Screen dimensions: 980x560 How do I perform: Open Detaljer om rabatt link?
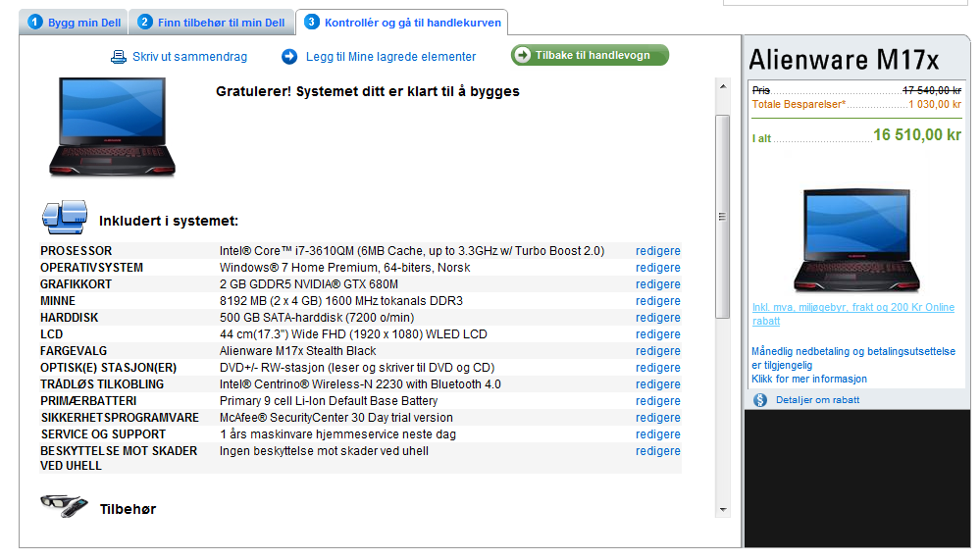click(x=817, y=400)
